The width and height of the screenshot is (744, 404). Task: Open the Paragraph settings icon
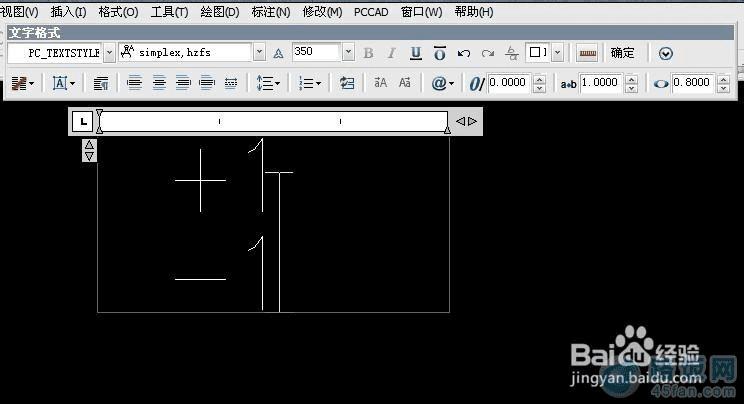coord(101,84)
